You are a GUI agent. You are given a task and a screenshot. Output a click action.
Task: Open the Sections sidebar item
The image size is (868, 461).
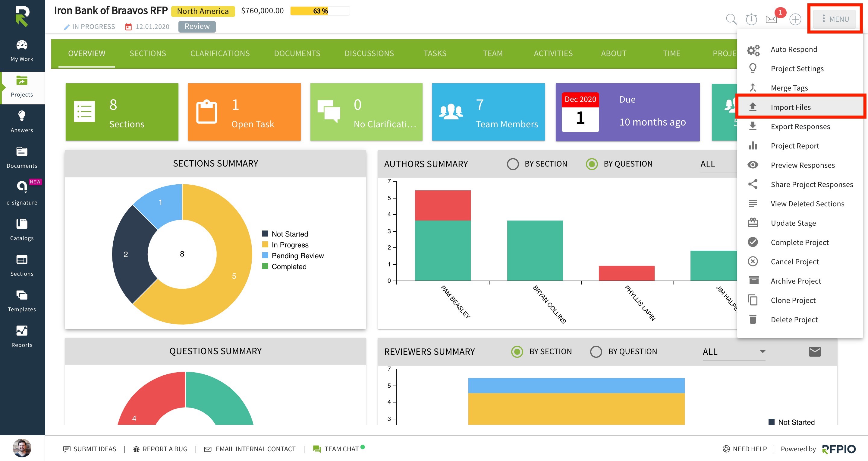pos(22,266)
